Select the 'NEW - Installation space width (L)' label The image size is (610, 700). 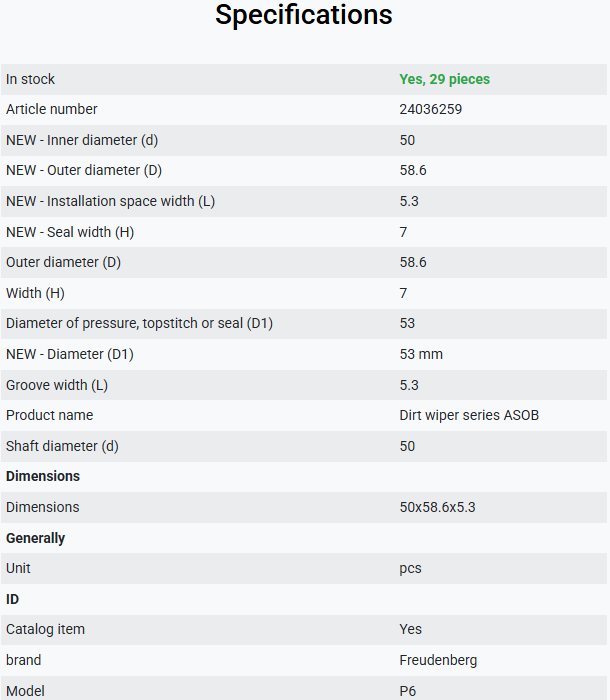pos(110,201)
